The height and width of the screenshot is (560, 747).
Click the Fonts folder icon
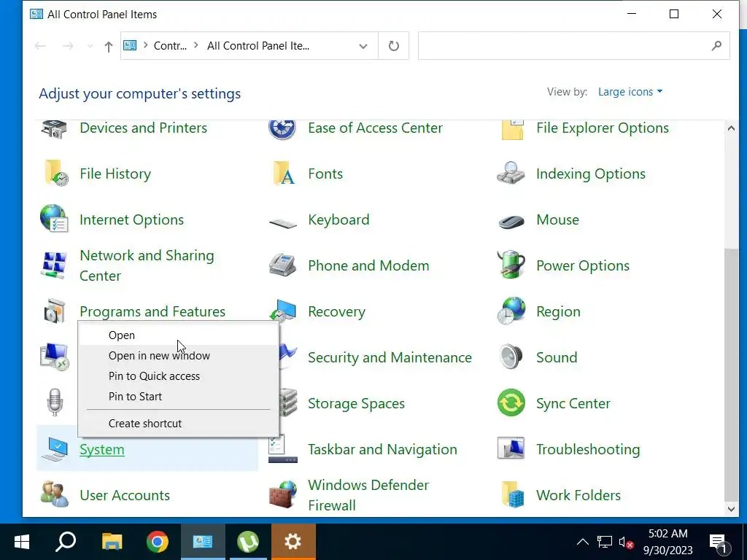tap(284, 174)
